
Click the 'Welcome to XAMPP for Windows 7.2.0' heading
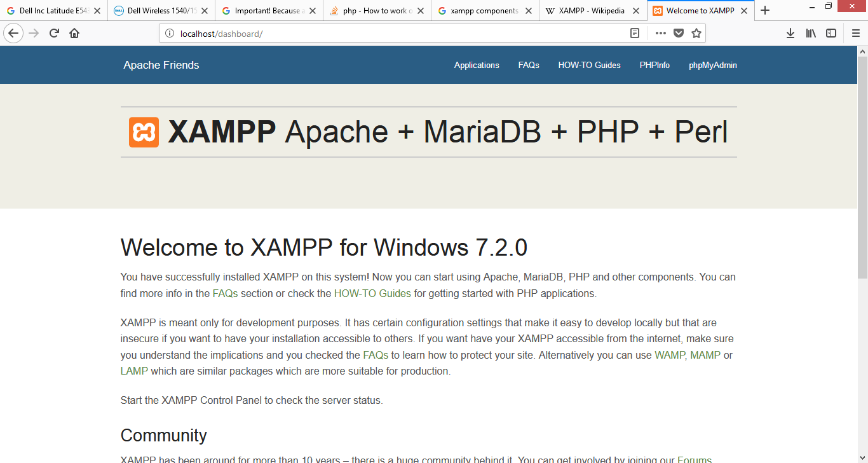pos(324,247)
